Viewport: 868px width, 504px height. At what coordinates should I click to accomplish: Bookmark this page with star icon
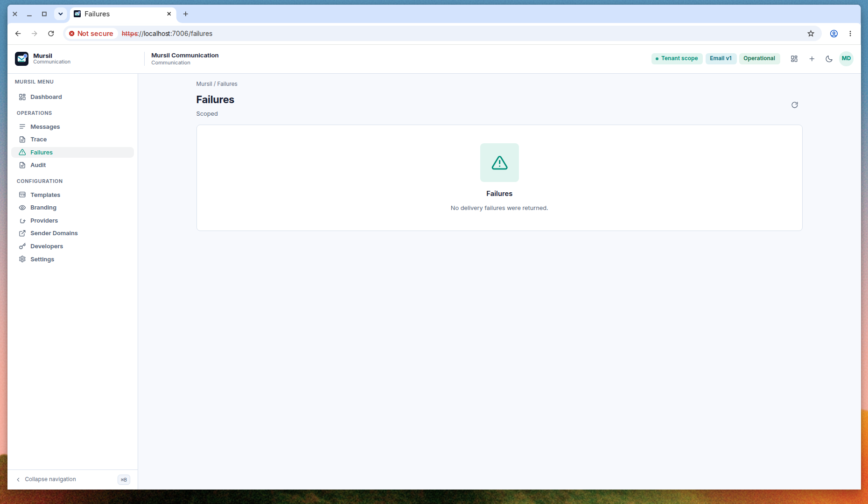(x=811, y=34)
